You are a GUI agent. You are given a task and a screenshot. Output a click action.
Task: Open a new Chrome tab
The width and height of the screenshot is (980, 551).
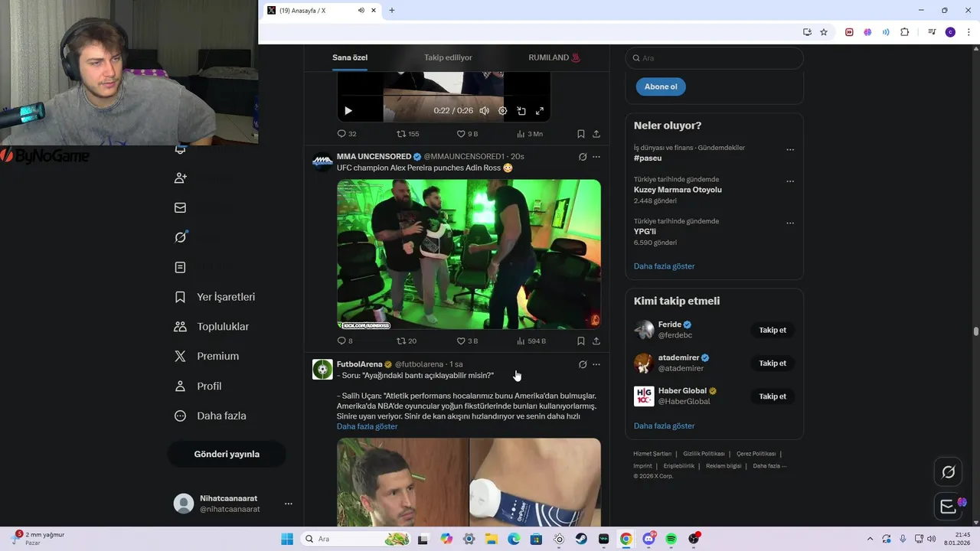392,11
